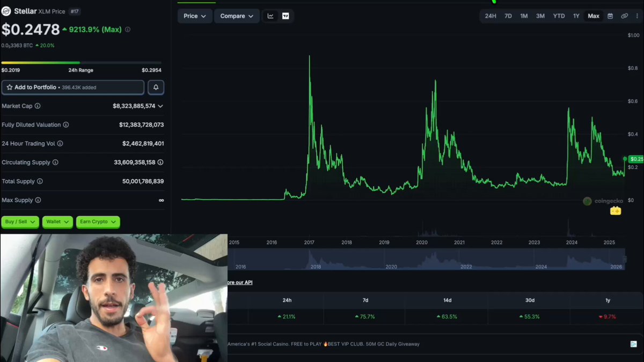Click the 21.1% 24h change value

pyautogui.click(x=287, y=317)
